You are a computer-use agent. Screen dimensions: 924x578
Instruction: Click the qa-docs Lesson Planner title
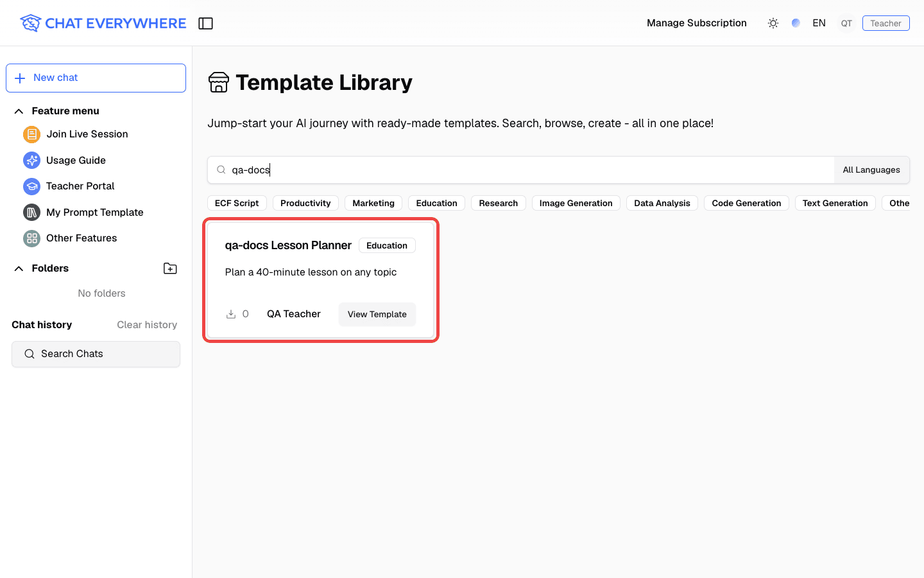point(288,245)
